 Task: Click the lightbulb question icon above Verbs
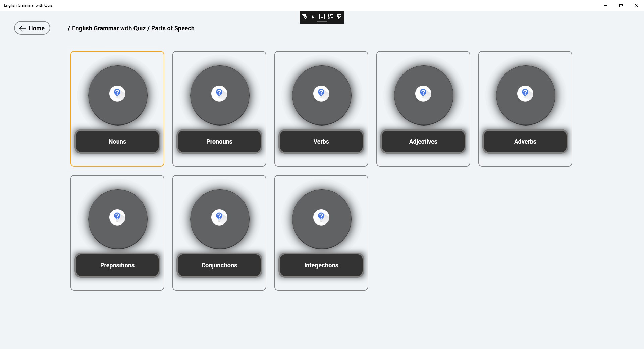(x=321, y=93)
